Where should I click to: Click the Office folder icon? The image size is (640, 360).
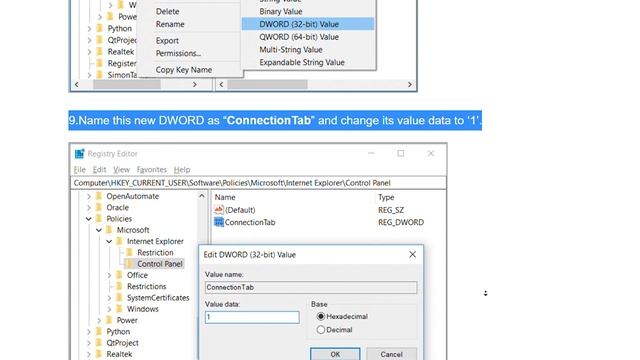tap(120, 275)
